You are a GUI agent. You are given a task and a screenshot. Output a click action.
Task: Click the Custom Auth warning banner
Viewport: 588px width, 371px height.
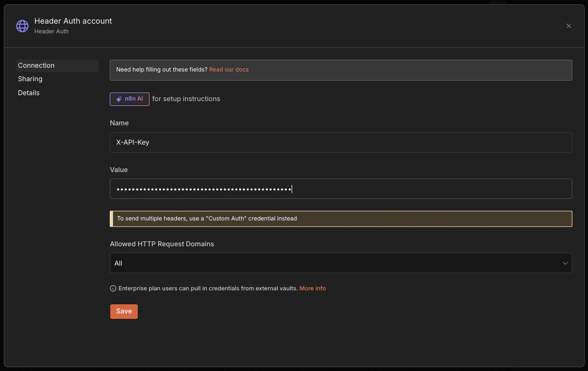coord(341,218)
